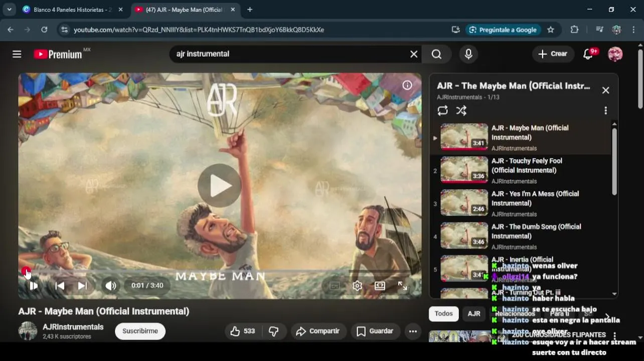Screen dimensions: 644x361
Task: Open the YouTube hamburger guide menu
Action: coord(17,54)
